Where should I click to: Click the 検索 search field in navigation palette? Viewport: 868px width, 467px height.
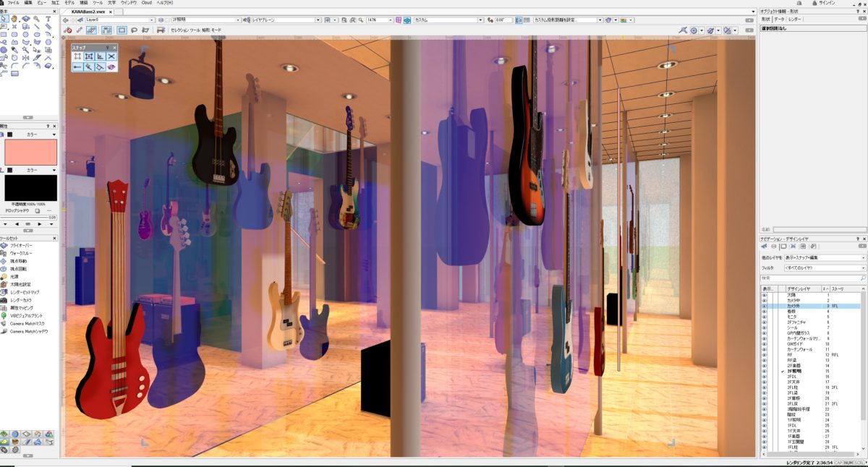[x=810, y=277]
